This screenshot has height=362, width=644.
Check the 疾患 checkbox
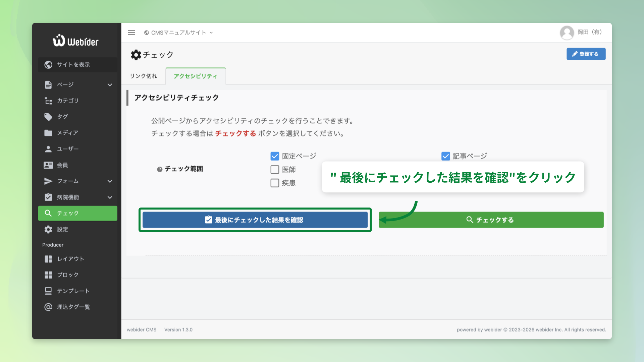[x=275, y=183]
